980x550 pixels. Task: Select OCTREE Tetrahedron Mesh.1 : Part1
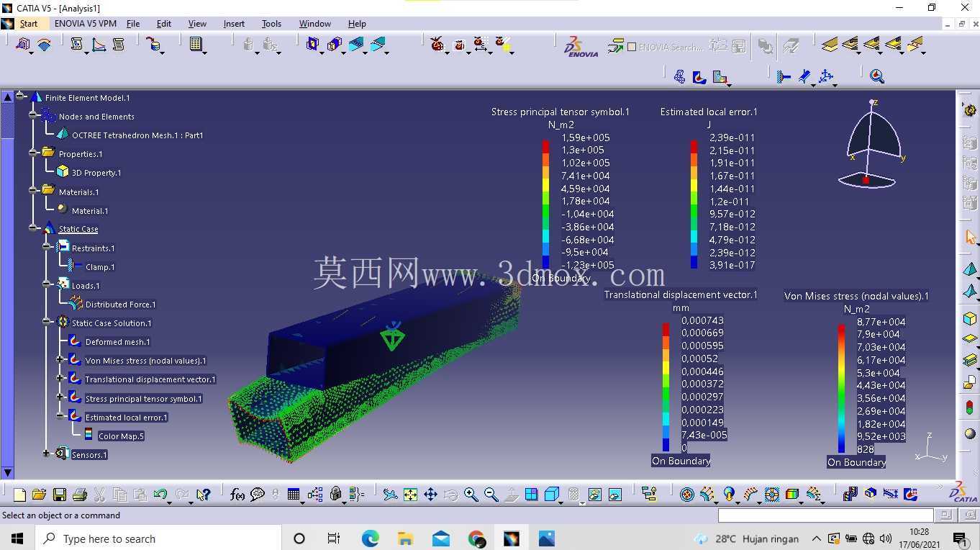pos(137,135)
